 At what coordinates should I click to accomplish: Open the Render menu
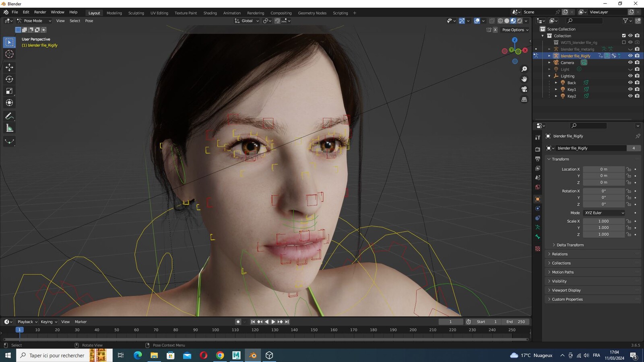coord(40,12)
